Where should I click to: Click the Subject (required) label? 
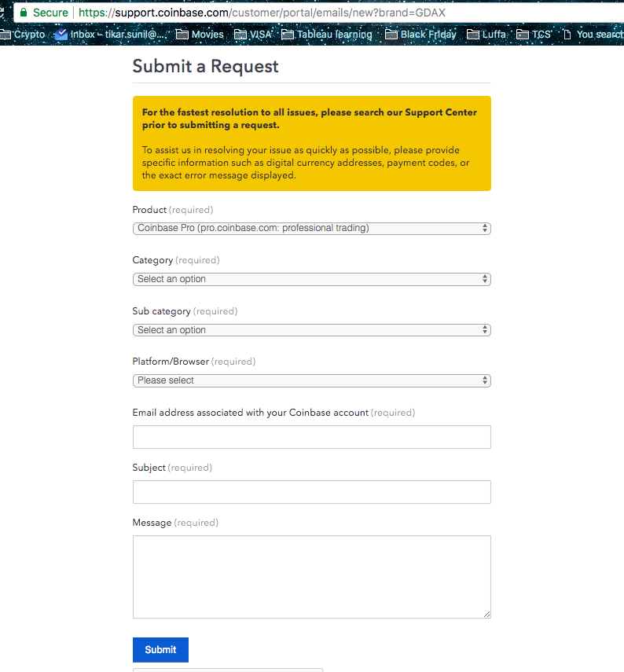coord(172,468)
